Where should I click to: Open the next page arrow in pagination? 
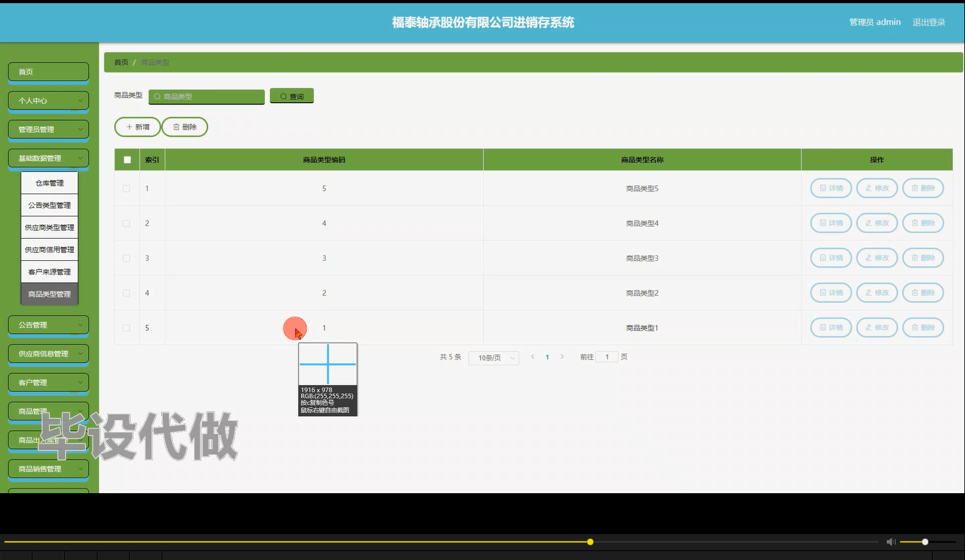(x=562, y=357)
